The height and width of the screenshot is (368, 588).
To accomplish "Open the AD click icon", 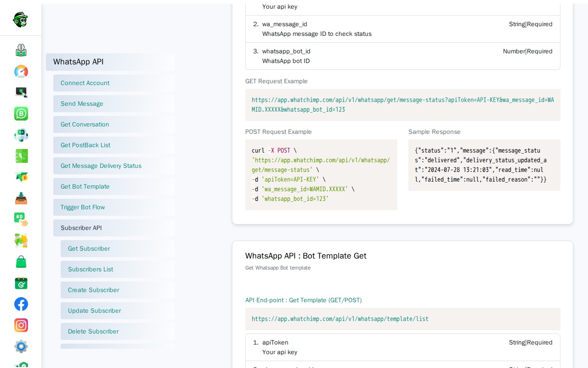I will point(21,219).
